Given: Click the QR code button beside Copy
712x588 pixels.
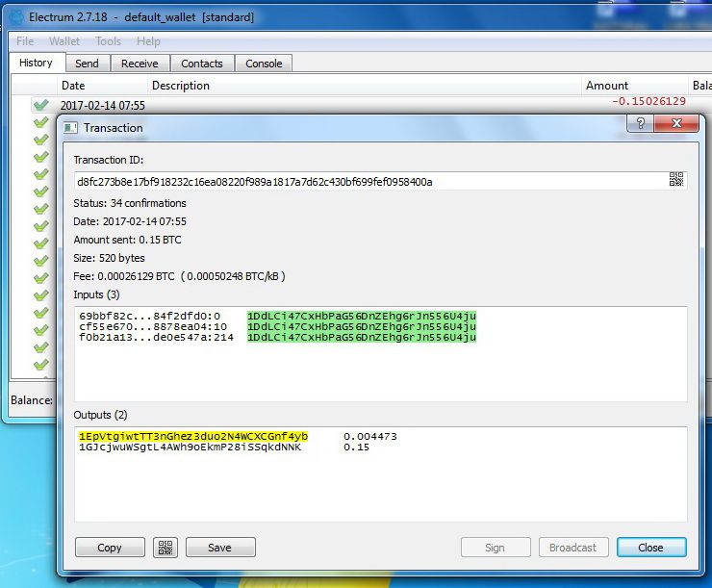Looking at the screenshot, I should (x=165, y=548).
